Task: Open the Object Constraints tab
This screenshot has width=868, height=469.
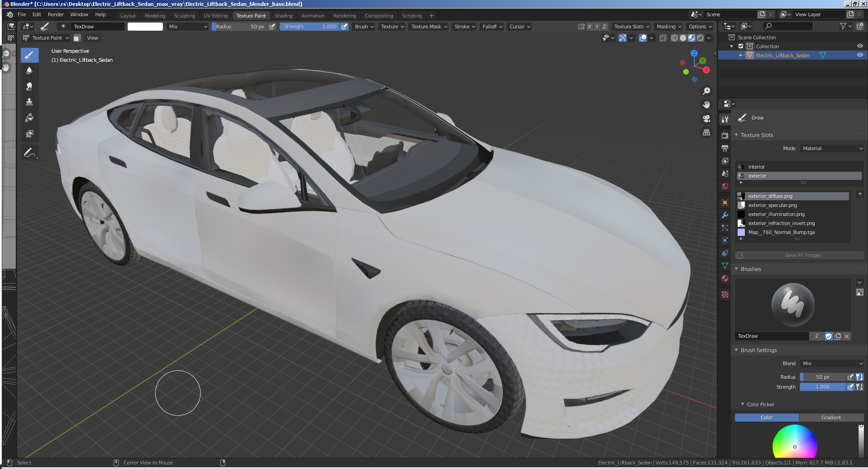Action: (725, 253)
